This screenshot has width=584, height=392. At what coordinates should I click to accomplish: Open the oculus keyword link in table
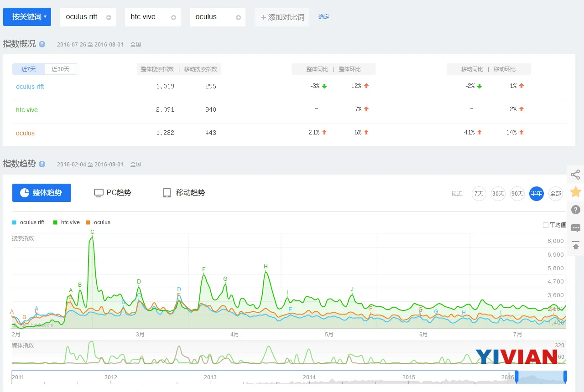click(25, 133)
